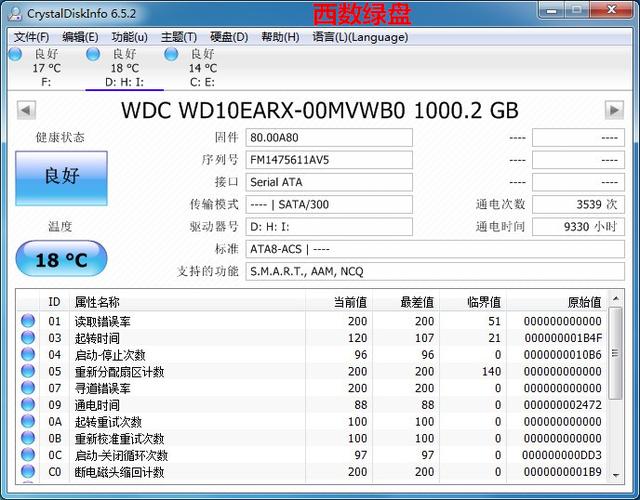Select the 通电时间 attribute row
The height and width of the screenshot is (500, 640).
point(312,405)
